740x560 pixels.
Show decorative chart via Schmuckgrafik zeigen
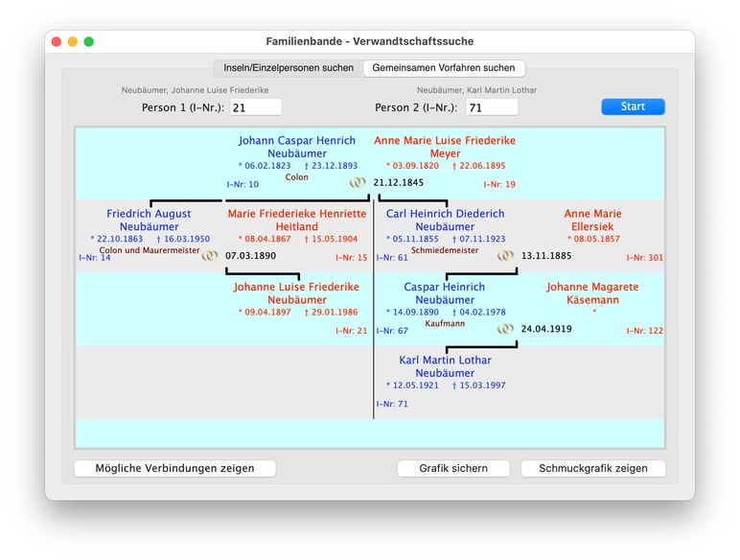pos(592,469)
